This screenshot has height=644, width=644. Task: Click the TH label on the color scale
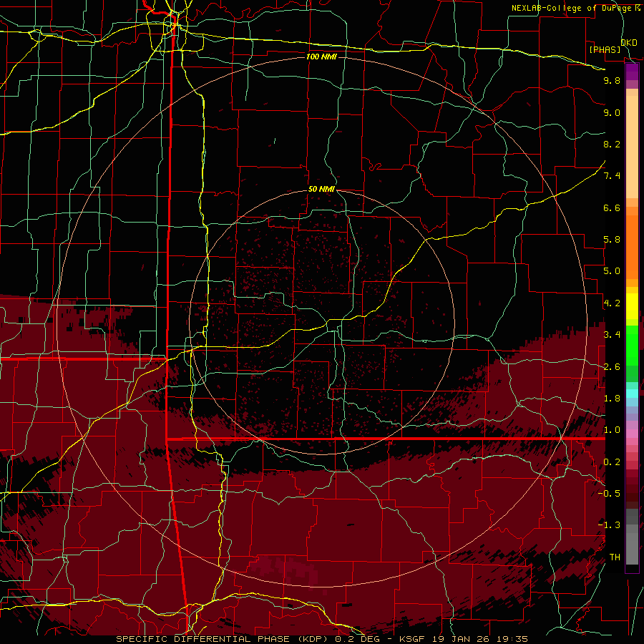coord(615,557)
